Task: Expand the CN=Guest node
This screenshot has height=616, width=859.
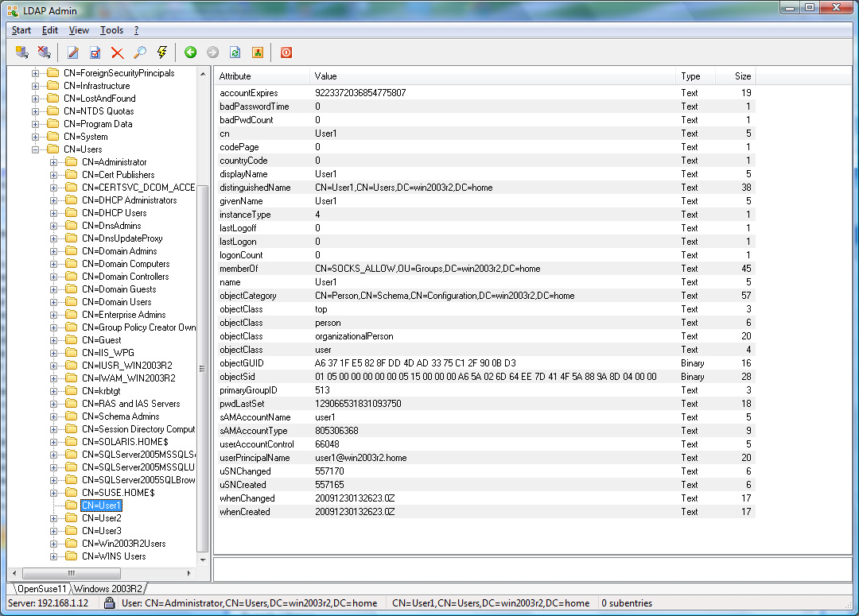Action: click(x=54, y=340)
